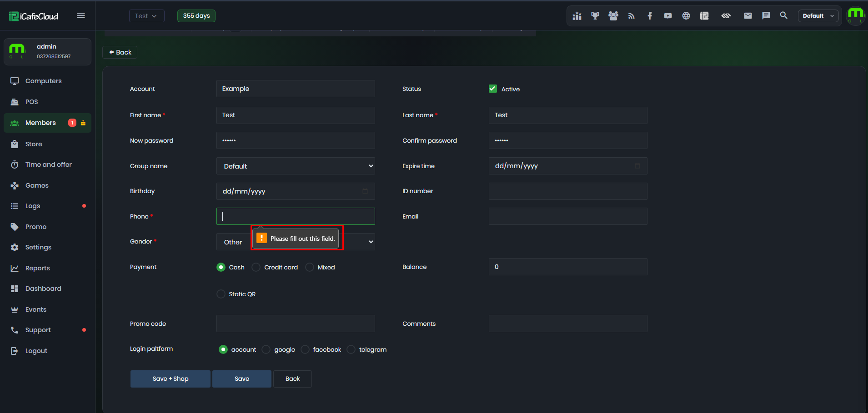Open the mail envelope icon
This screenshot has width=868, height=413.
tap(748, 16)
